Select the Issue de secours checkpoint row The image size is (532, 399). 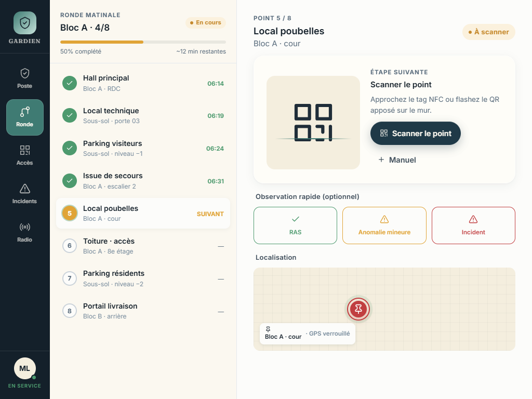[x=143, y=181]
